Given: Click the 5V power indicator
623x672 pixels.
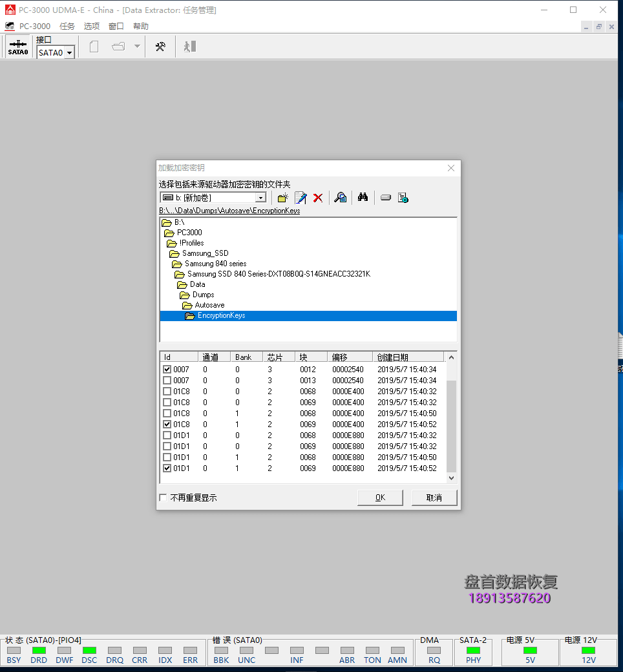Looking at the screenshot, I should pos(530,650).
